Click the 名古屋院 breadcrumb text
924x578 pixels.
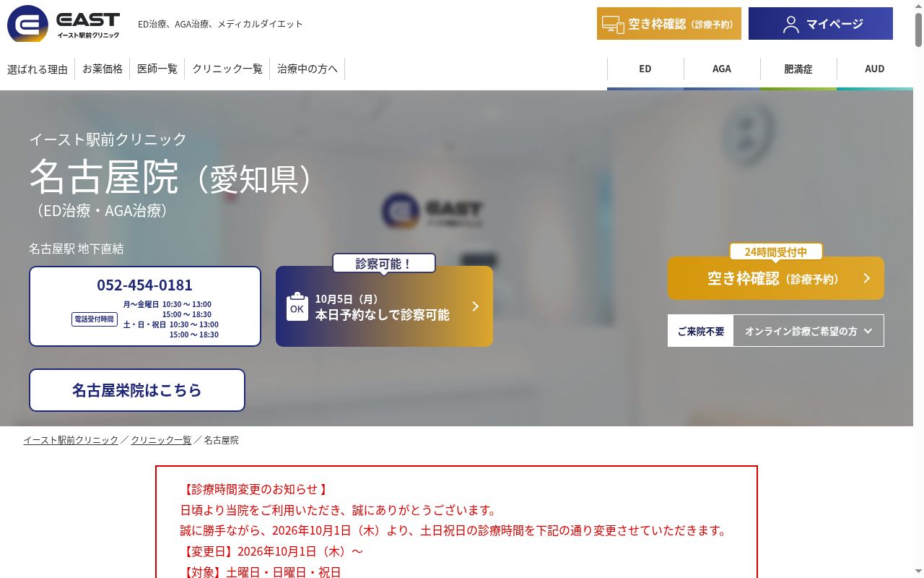pos(221,440)
